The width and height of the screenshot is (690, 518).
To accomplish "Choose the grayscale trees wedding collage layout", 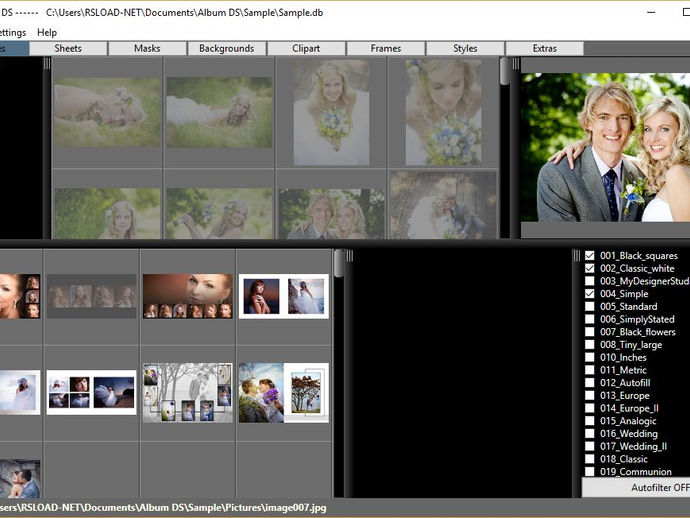I will tap(188, 393).
